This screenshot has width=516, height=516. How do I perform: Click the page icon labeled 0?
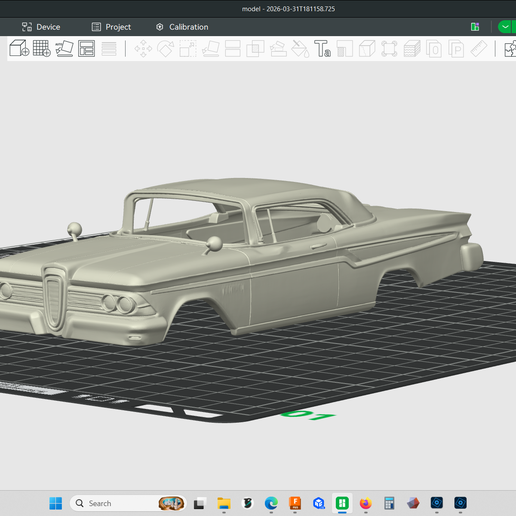point(434,49)
